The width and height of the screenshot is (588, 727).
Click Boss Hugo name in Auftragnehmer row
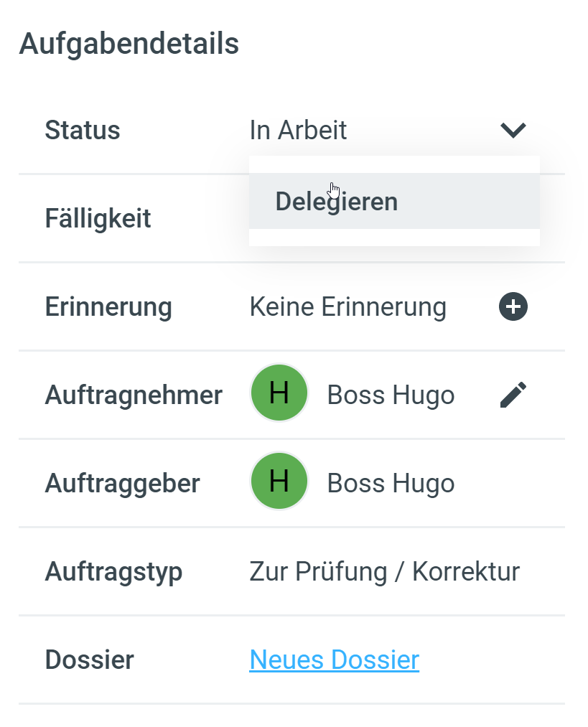391,395
